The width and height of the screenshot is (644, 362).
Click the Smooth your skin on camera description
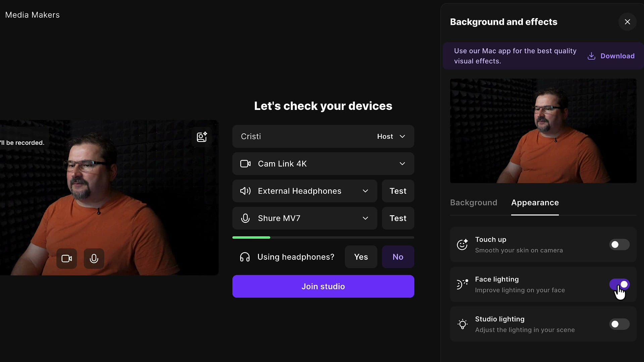[x=519, y=250]
